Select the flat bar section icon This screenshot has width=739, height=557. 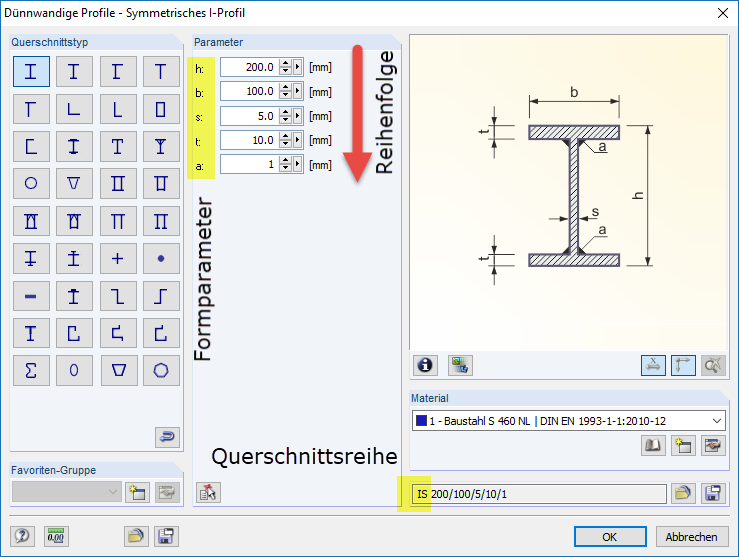(x=31, y=296)
